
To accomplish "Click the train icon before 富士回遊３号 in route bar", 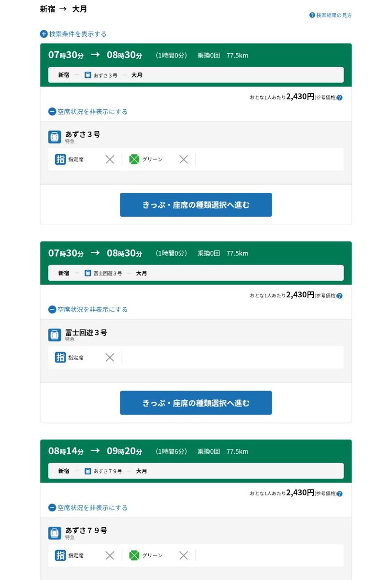I will point(88,273).
